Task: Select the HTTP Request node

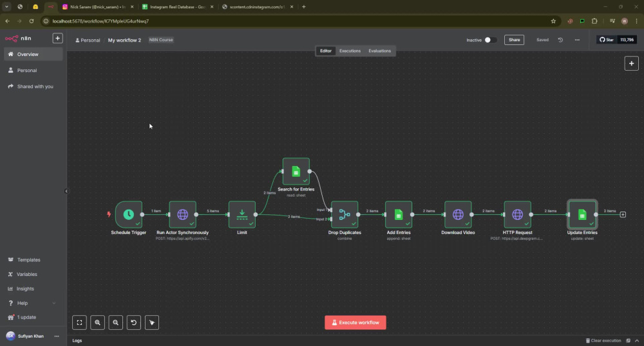Action: click(x=518, y=214)
